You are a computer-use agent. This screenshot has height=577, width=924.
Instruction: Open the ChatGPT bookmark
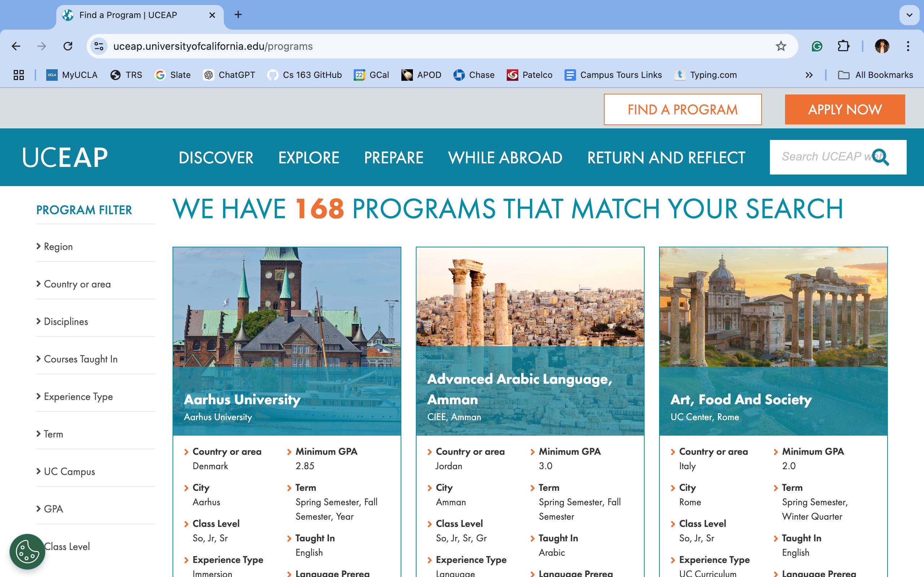(x=229, y=75)
